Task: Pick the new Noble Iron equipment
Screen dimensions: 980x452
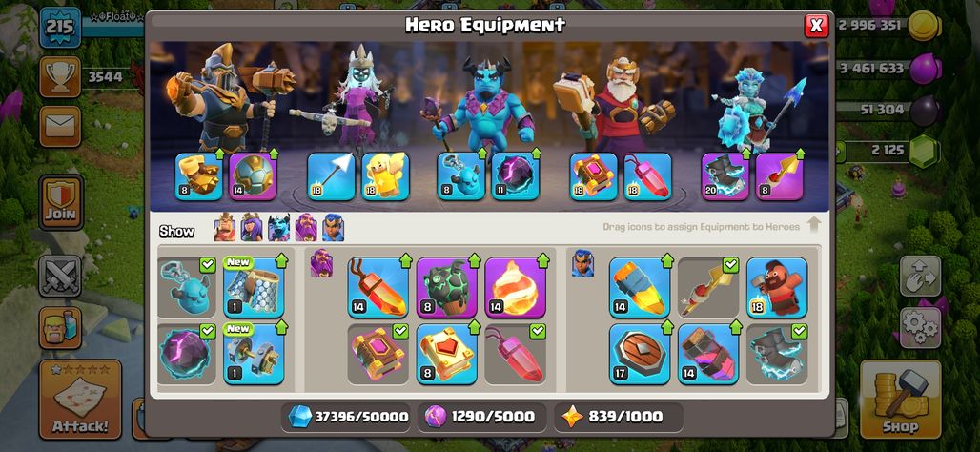Action: coord(254,354)
